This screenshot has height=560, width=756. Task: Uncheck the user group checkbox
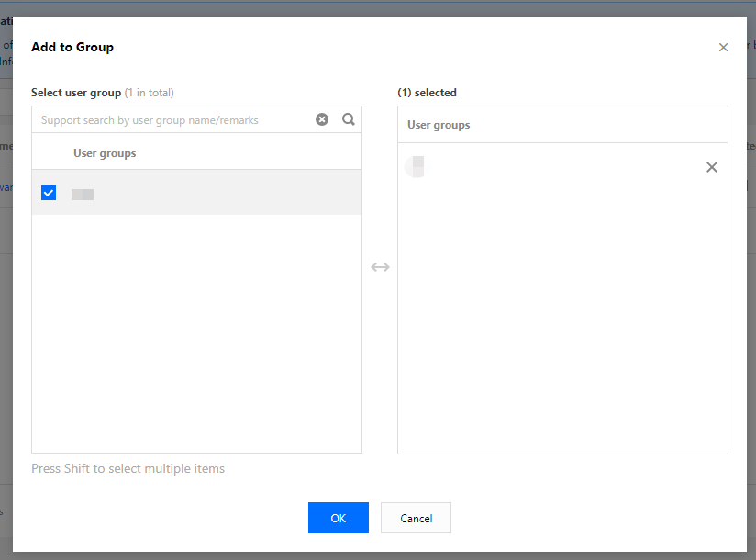[x=49, y=193]
